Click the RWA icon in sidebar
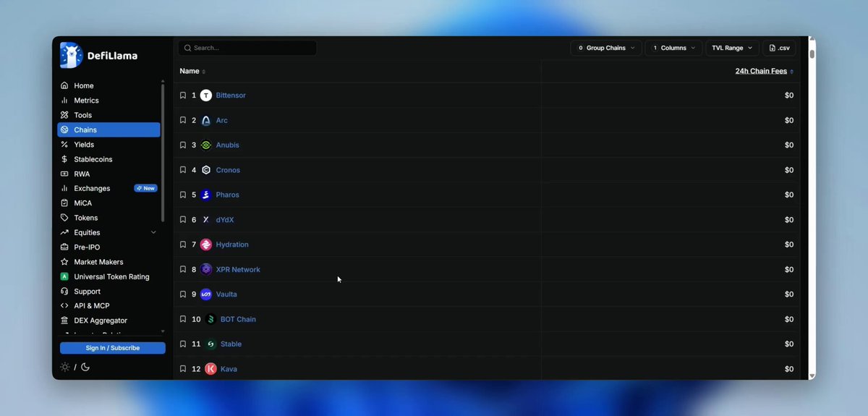 click(64, 174)
